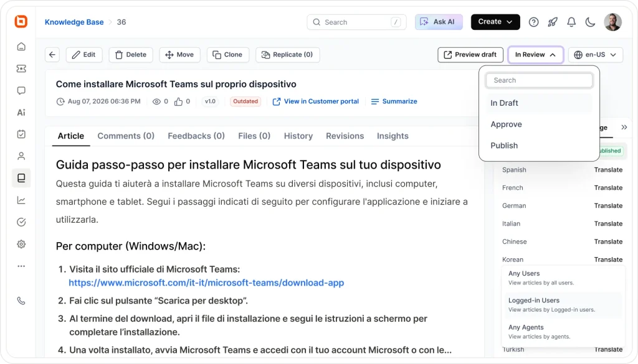Viewport: 638px width, 364px height.
Task: Open the notifications bell
Action: [571, 22]
